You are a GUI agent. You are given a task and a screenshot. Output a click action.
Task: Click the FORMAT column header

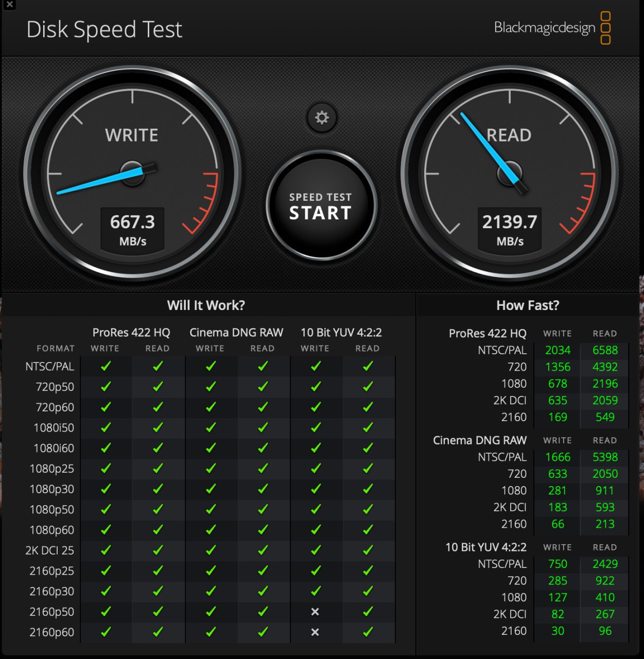click(x=56, y=349)
